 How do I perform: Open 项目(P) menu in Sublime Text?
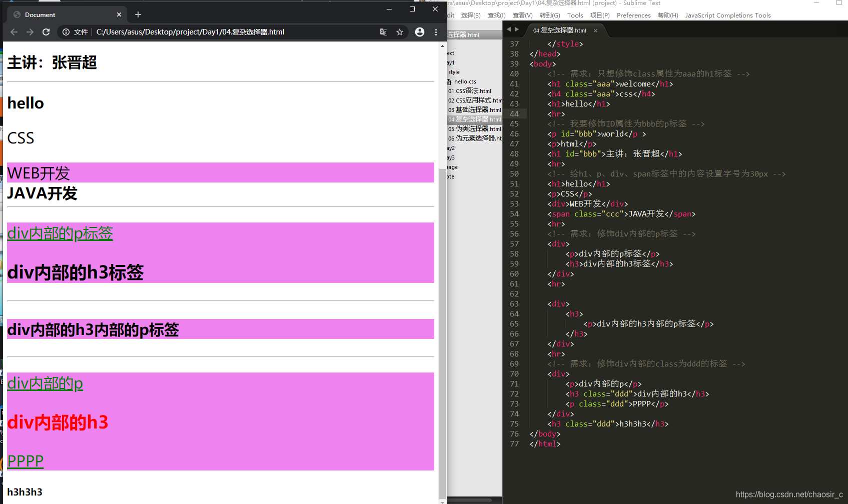tap(600, 15)
